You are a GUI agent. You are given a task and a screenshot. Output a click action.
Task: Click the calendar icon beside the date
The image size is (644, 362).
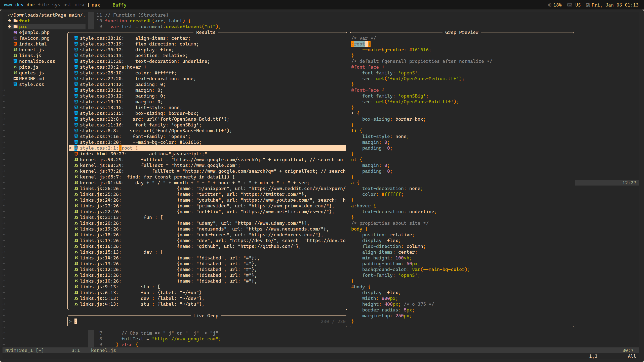point(588,5)
